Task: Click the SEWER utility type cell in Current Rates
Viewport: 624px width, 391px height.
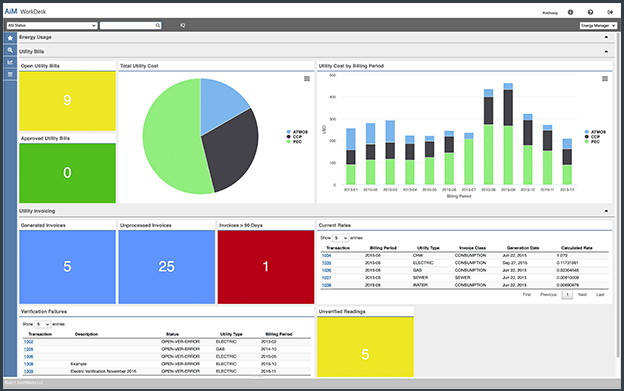Action: click(x=420, y=278)
